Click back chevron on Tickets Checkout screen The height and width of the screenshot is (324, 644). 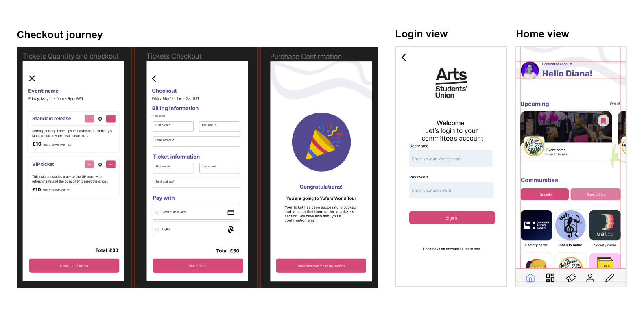tap(154, 78)
